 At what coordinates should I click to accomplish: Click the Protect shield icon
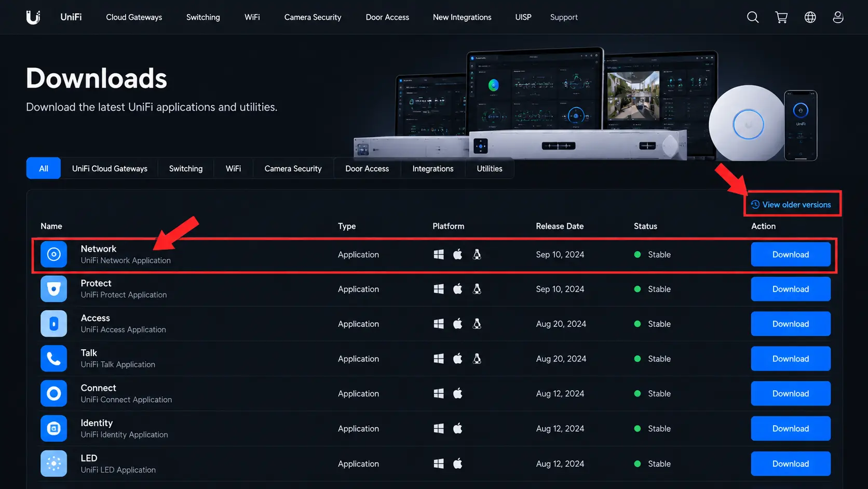click(x=54, y=289)
